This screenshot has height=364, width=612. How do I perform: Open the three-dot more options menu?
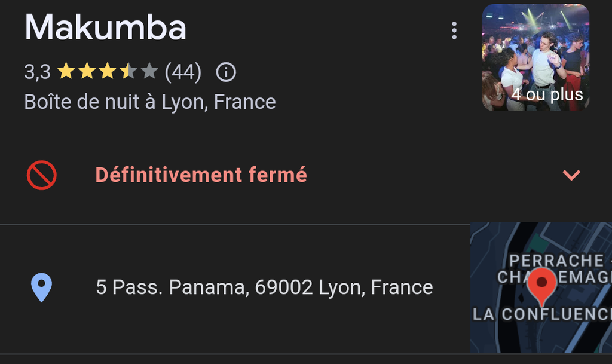click(x=454, y=30)
